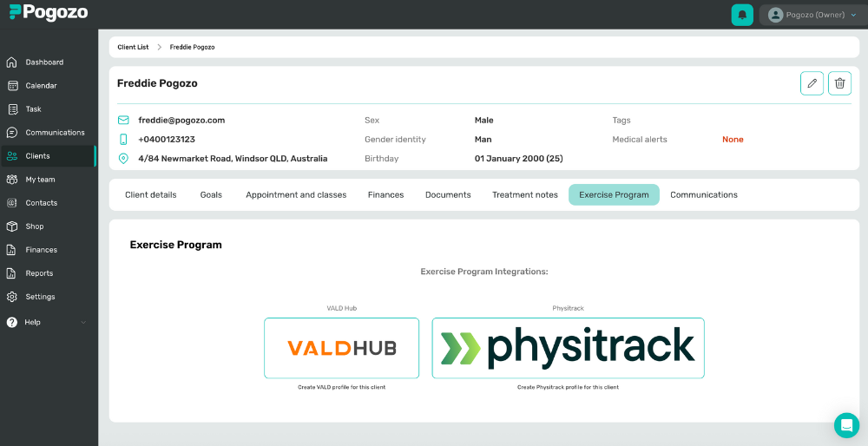Switch to the Treatment notes tab
Image resolution: width=868 pixels, height=446 pixels.
525,194
